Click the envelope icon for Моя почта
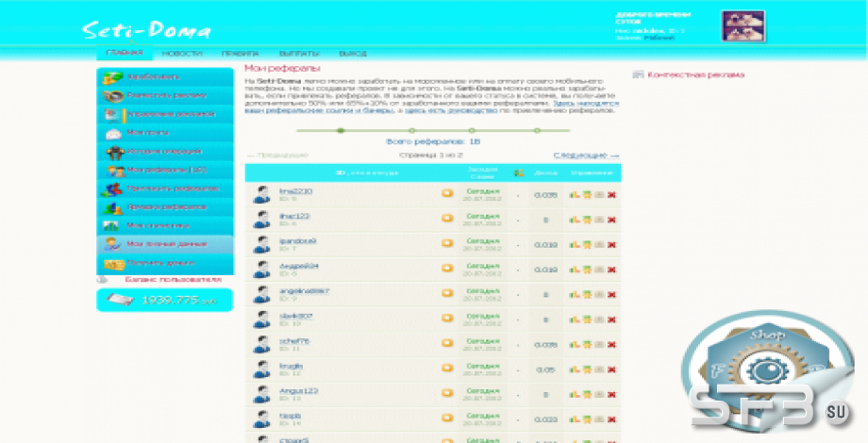Screen dimensions: 868x443 tap(113, 133)
